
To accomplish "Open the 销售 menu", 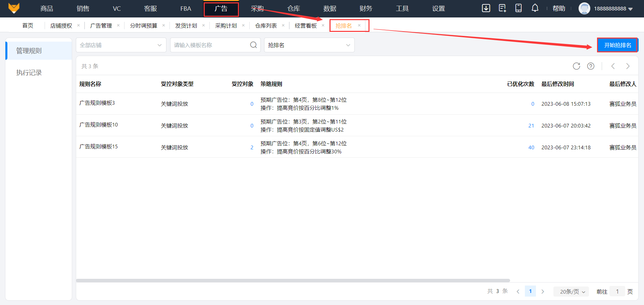I will coord(83,8).
